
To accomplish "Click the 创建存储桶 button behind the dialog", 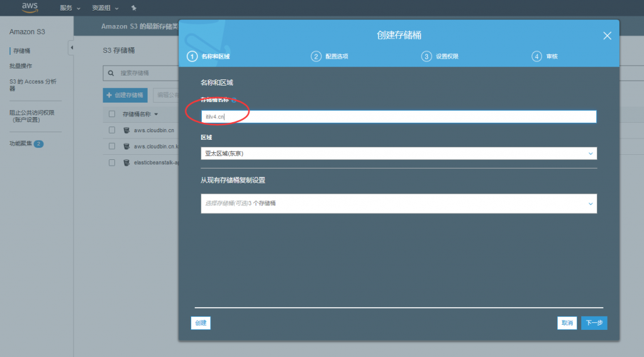I will tap(125, 95).
